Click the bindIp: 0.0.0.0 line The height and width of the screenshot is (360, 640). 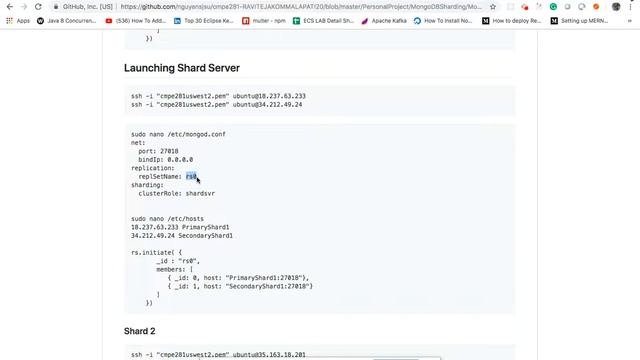(166, 160)
